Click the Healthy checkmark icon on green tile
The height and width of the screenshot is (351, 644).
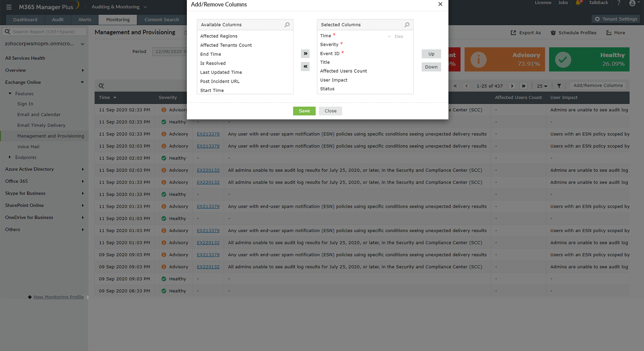click(563, 60)
